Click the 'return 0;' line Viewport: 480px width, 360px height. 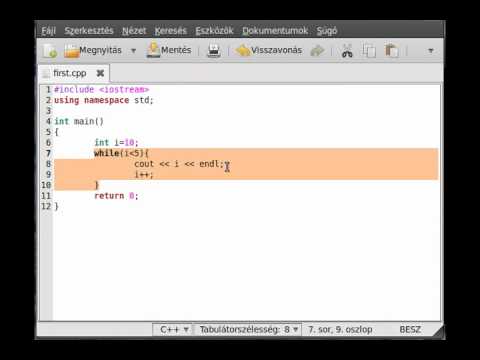pyautogui.click(x=116, y=196)
